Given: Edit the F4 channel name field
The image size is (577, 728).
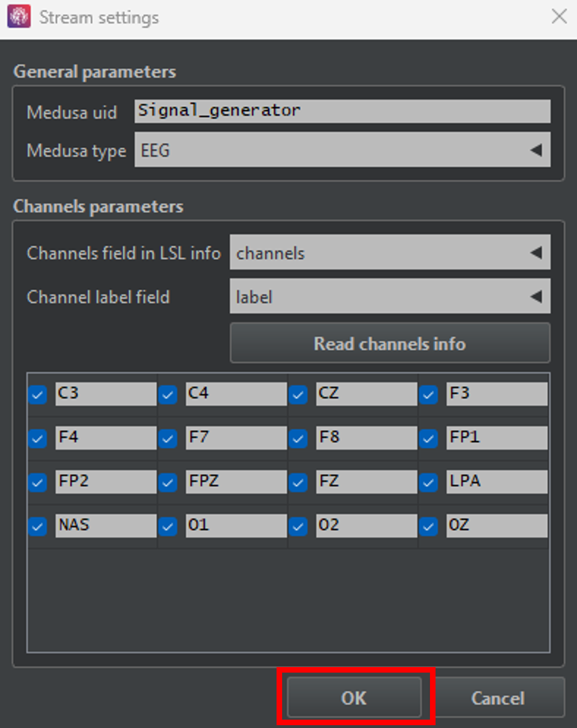Looking at the screenshot, I should pyautogui.click(x=106, y=438).
